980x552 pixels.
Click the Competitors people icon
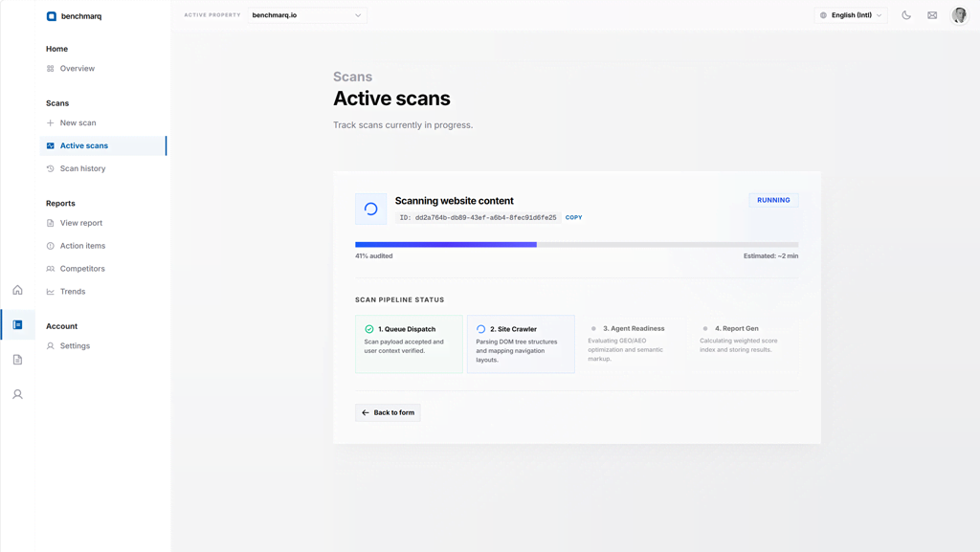click(50, 269)
